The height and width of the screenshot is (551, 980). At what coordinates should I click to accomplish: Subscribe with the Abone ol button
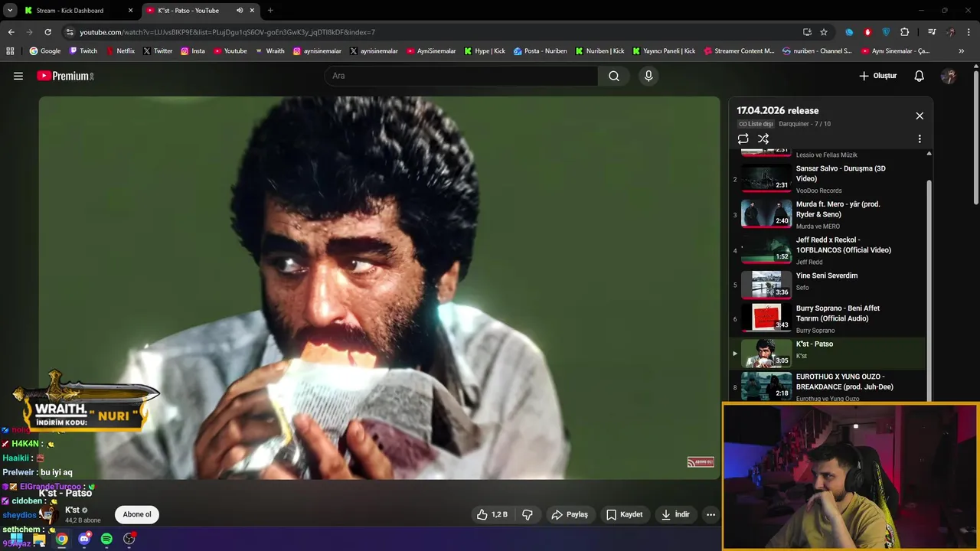pos(138,514)
